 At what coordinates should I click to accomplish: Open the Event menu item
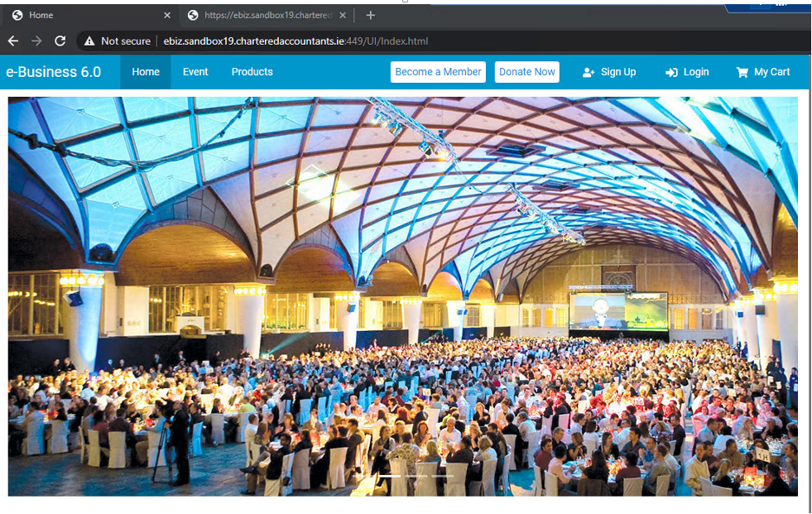tap(195, 72)
